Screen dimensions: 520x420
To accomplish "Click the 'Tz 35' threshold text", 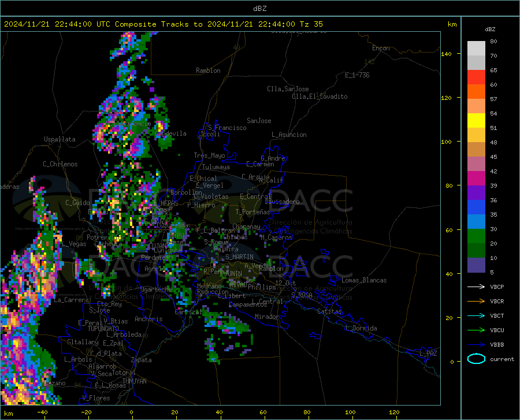I will [311, 24].
